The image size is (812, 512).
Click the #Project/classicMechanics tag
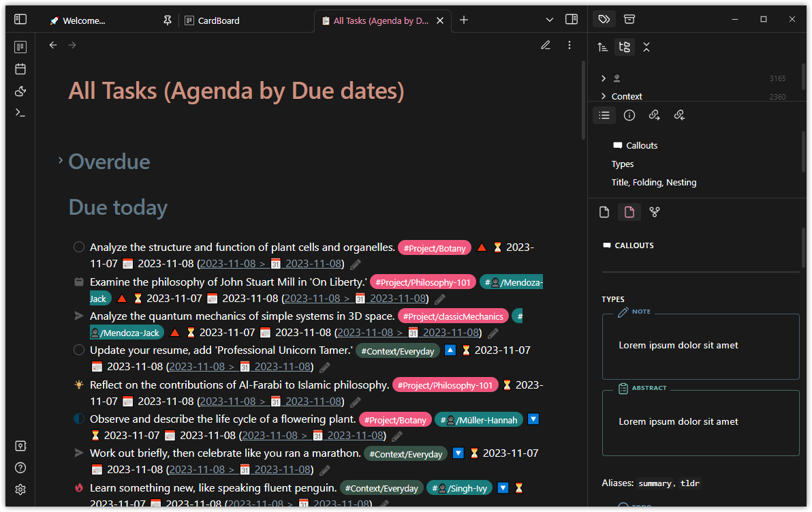pos(453,316)
